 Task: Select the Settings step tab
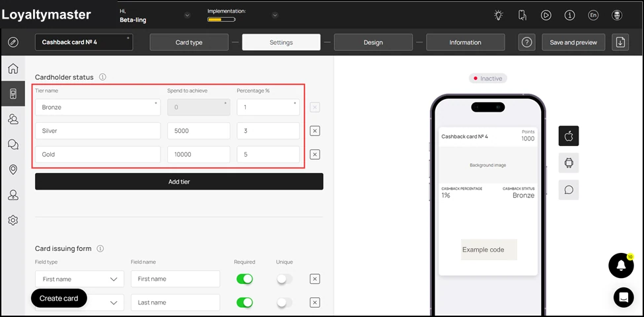[281, 42]
